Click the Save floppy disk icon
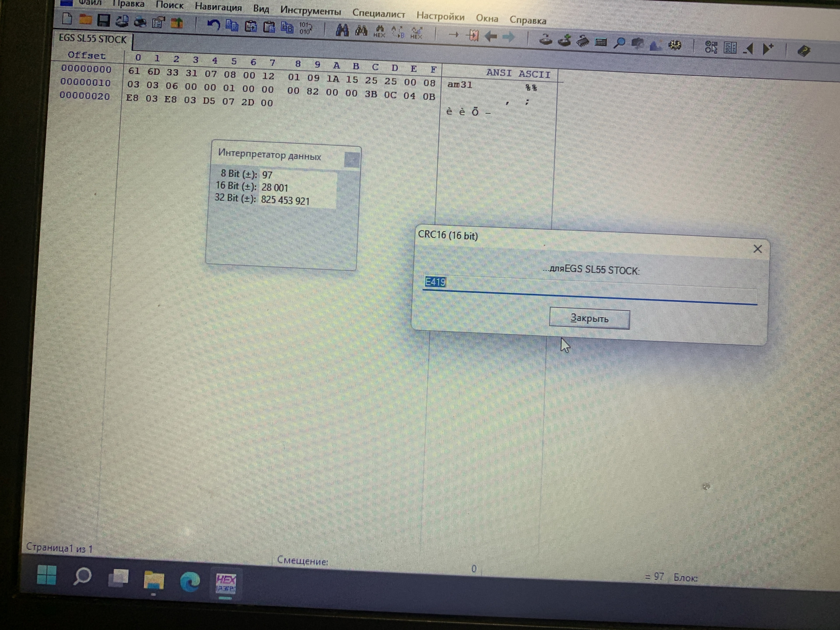The image size is (840, 630). [104, 21]
